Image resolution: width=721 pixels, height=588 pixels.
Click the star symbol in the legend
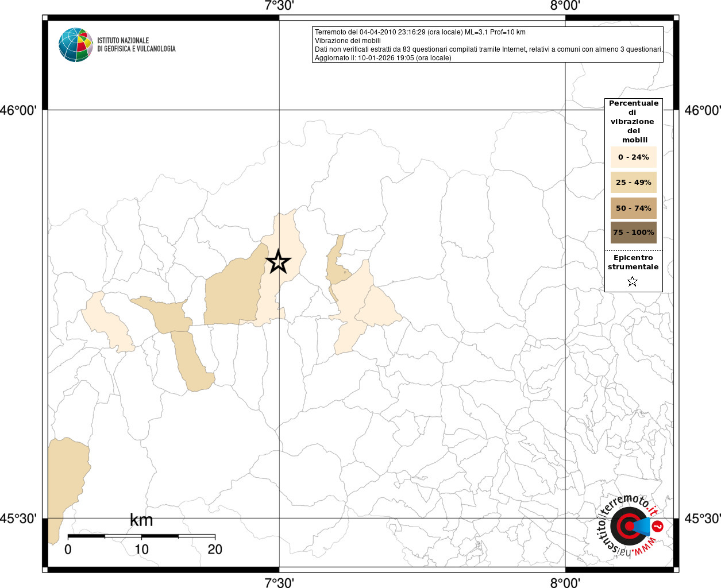click(x=633, y=281)
